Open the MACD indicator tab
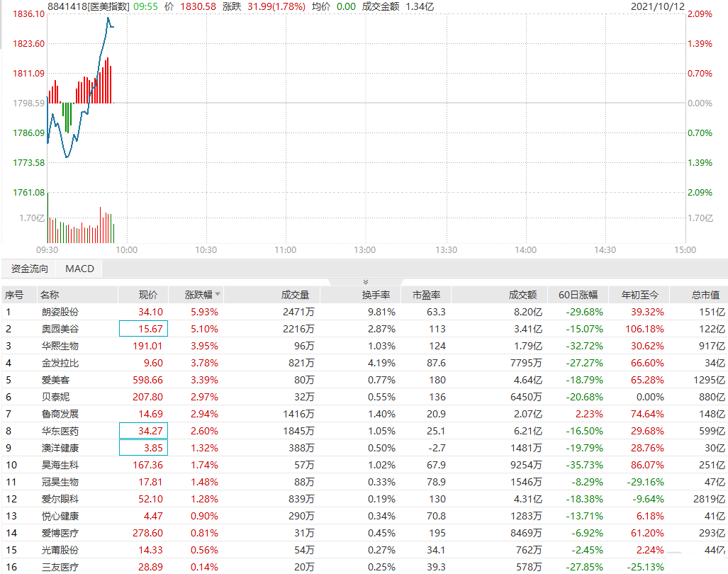This screenshot has width=728, height=574. [79, 269]
